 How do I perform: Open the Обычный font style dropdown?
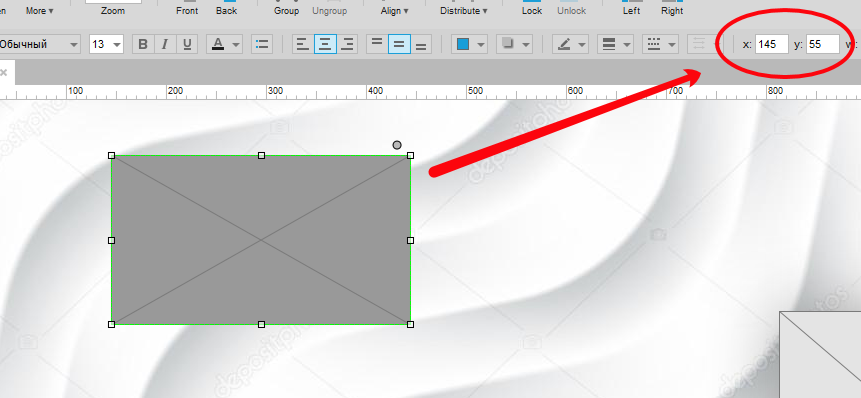click(40, 44)
